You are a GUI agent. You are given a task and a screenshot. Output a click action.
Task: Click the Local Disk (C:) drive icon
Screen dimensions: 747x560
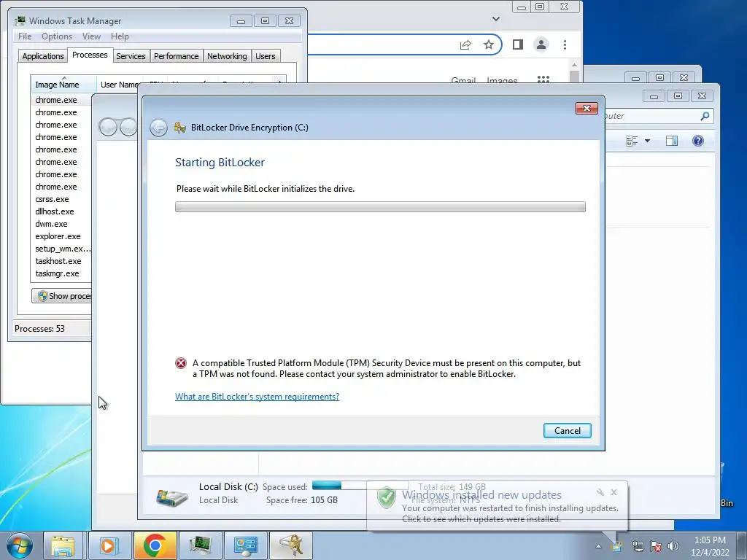pos(171,497)
